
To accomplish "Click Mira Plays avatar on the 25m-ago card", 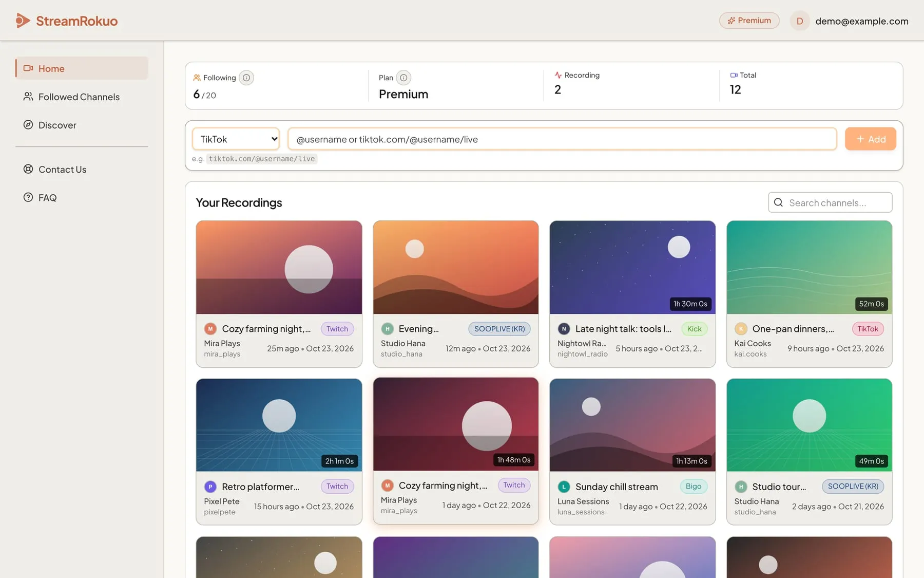I will [x=210, y=329].
